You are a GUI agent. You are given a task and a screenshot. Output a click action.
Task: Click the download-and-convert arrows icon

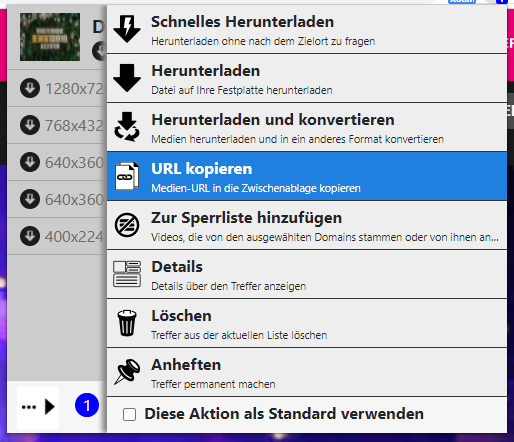127,127
